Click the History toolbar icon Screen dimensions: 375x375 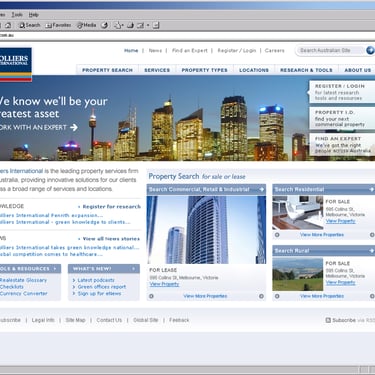tap(105, 25)
